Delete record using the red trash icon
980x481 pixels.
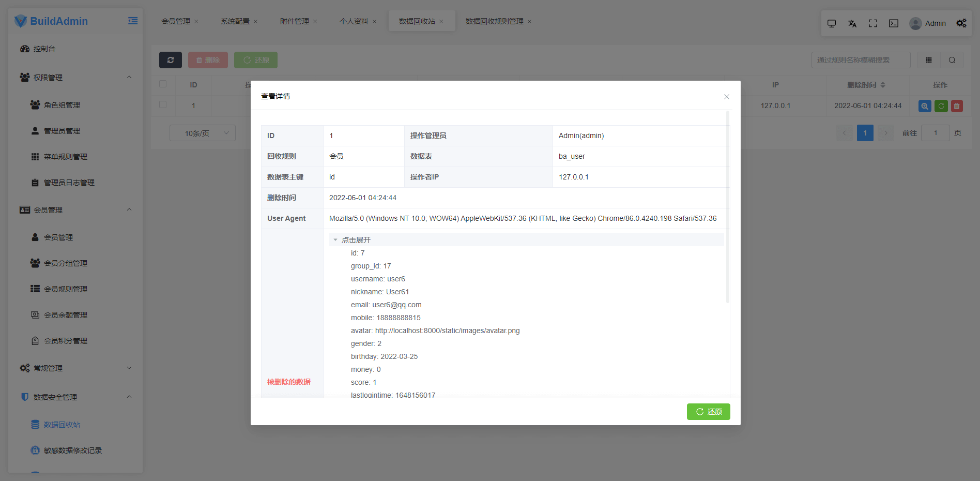pyautogui.click(x=957, y=106)
